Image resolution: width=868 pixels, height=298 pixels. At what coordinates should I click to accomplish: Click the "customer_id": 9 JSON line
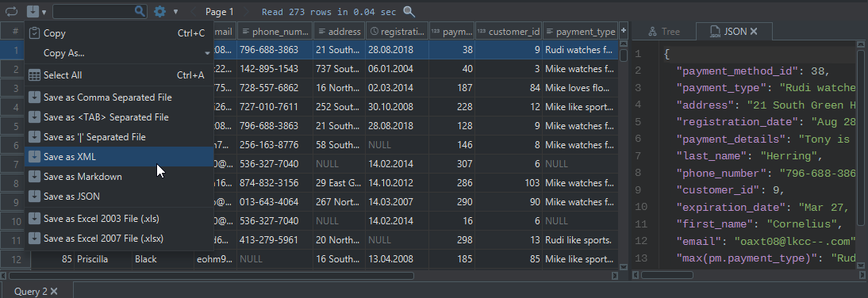coord(731,189)
